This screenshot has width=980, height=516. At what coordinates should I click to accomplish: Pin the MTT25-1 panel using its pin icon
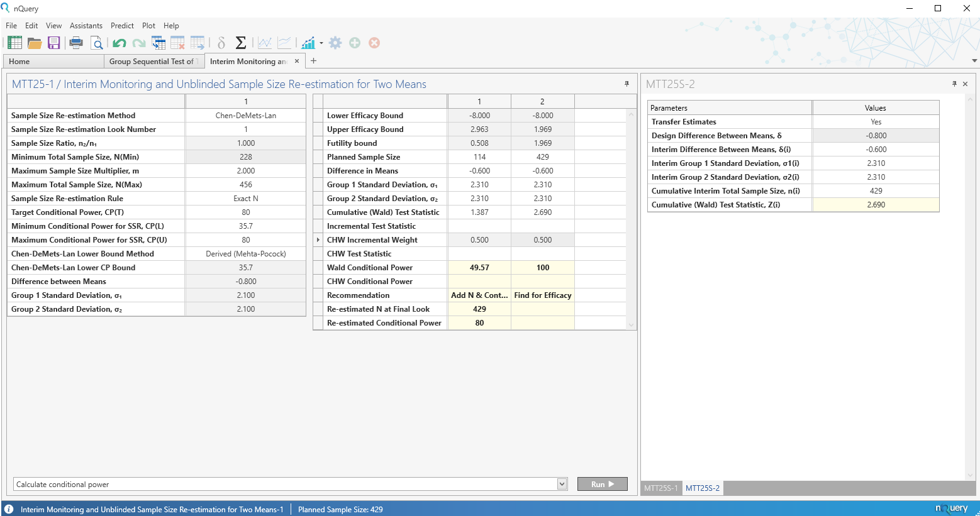(x=626, y=84)
